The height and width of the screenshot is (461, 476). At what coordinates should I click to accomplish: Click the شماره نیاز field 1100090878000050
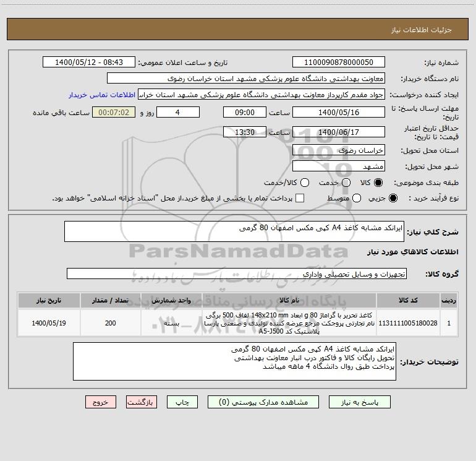(339, 62)
